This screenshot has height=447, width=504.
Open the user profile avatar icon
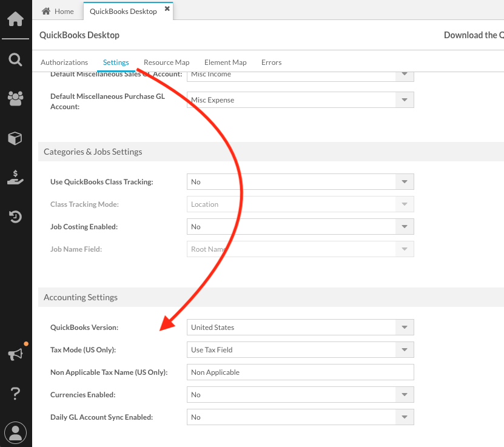coord(15,433)
